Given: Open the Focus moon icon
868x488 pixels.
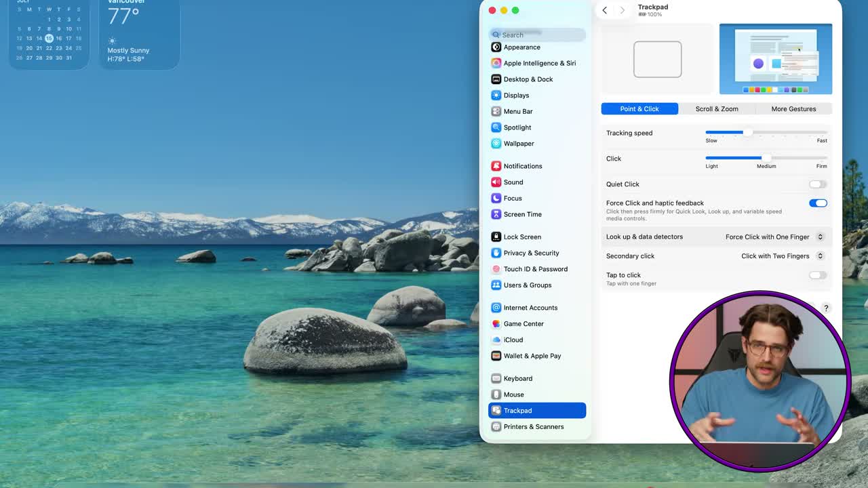Looking at the screenshot, I should (x=496, y=199).
